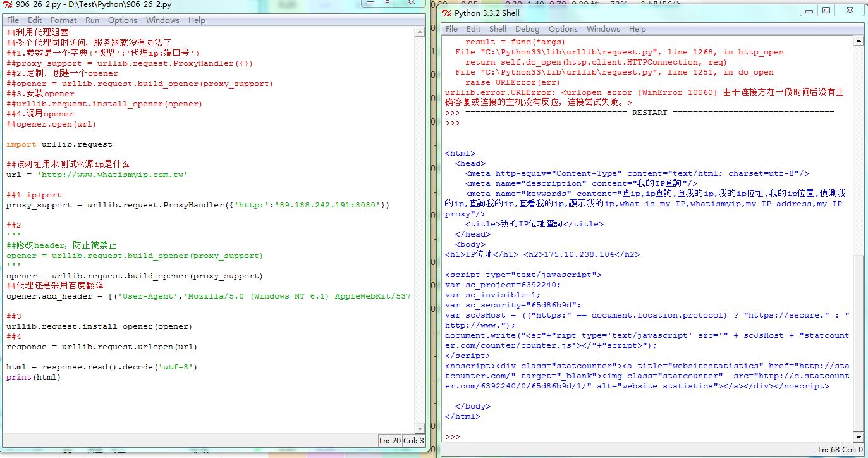The width and height of the screenshot is (868, 458).
Task: Open the Run menu in the editor
Action: (x=92, y=20)
